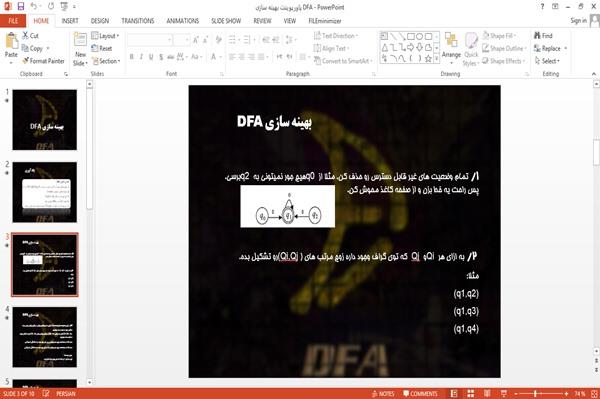Viewport: 600px width, 399px height.
Task: Click Convert to SmartArt button
Action: coord(343,61)
